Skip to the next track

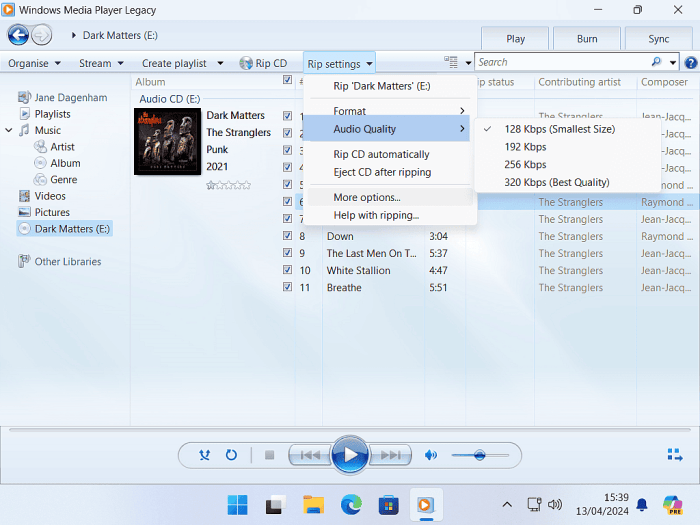pyautogui.click(x=390, y=455)
